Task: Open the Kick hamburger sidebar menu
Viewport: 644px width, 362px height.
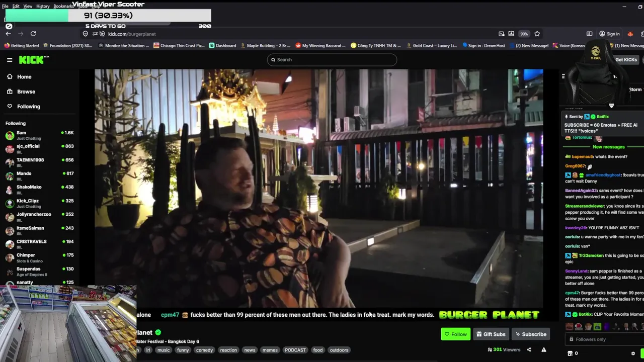Action: [x=10, y=60]
